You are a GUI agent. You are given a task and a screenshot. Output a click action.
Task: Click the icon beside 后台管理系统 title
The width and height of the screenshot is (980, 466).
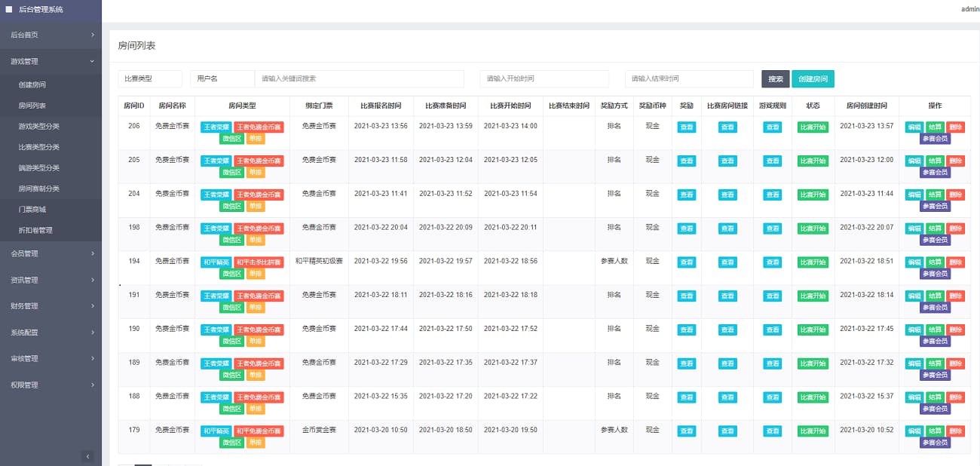click(x=9, y=9)
